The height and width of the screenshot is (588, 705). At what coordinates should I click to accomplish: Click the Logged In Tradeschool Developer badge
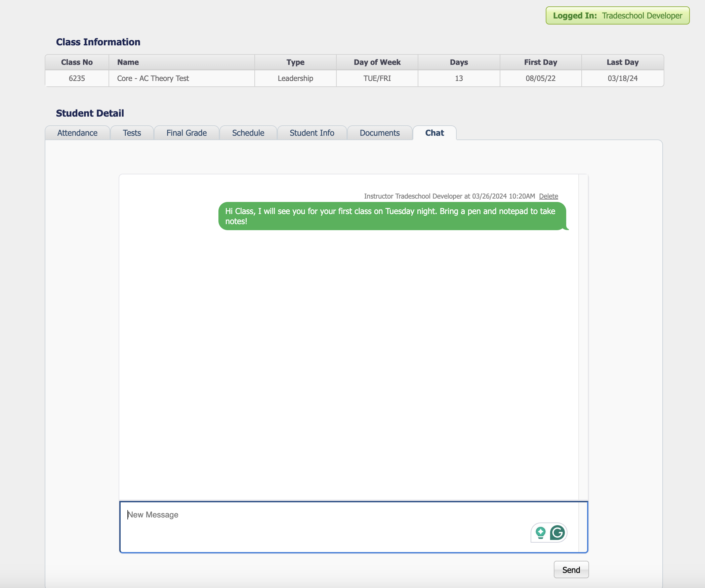(618, 16)
